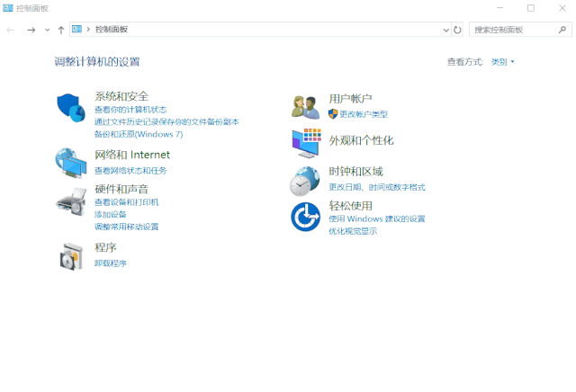
Task: Click the UAC shield beside 更改帐户类型
Action: [x=333, y=114]
